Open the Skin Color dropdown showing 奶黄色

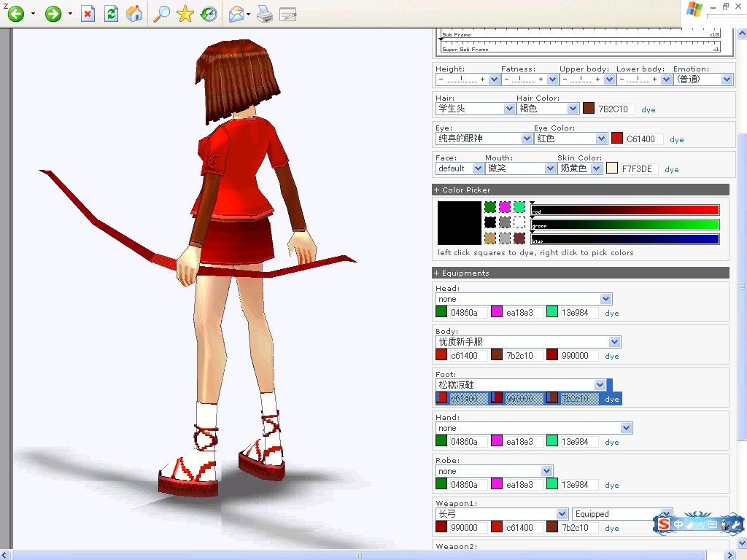(580, 168)
